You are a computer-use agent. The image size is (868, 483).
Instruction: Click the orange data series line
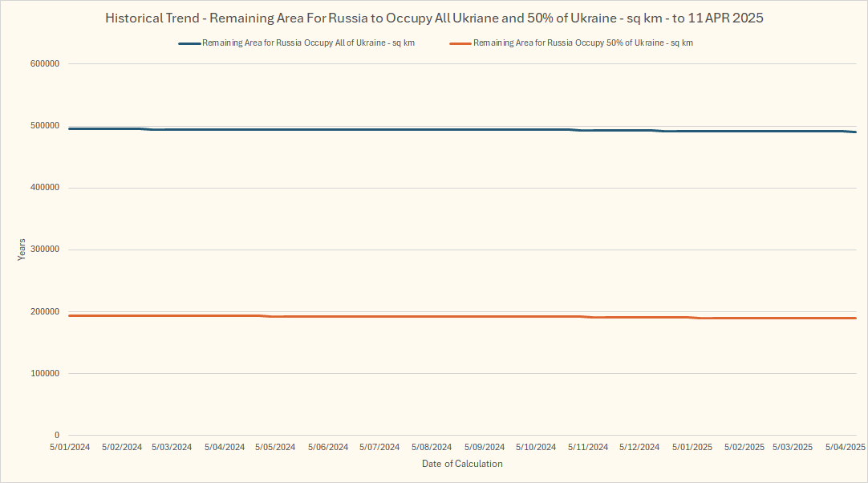click(401, 316)
